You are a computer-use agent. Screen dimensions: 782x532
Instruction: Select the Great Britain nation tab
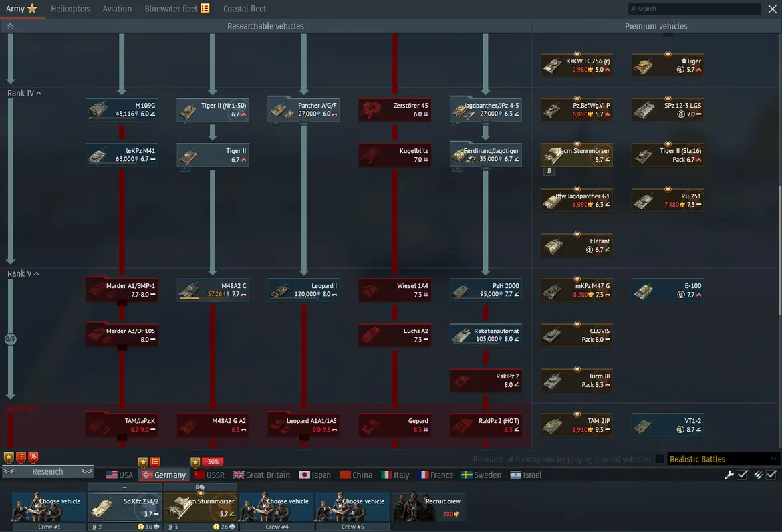click(261, 475)
